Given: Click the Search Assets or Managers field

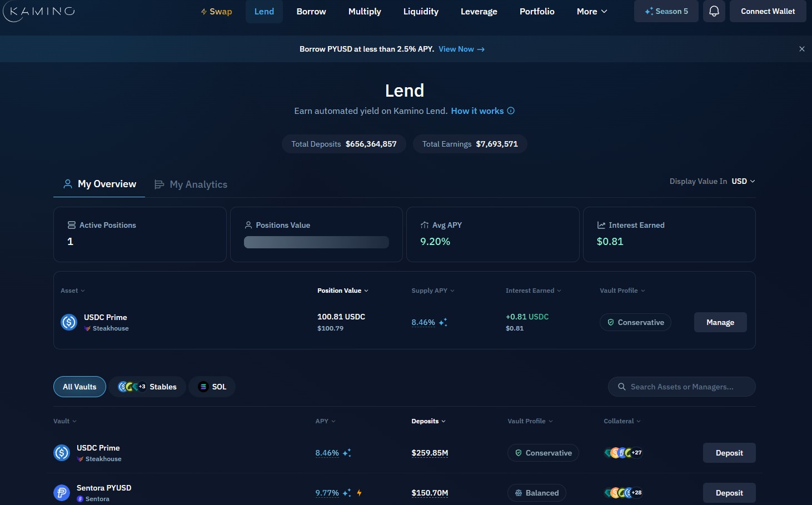Looking at the screenshot, I should (x=681, y=387).
